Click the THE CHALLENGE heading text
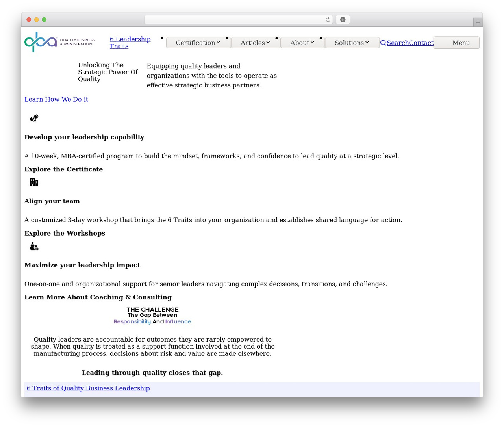This screenshot has height=427, width=504. pyautogui.click(x=152, y=310)
